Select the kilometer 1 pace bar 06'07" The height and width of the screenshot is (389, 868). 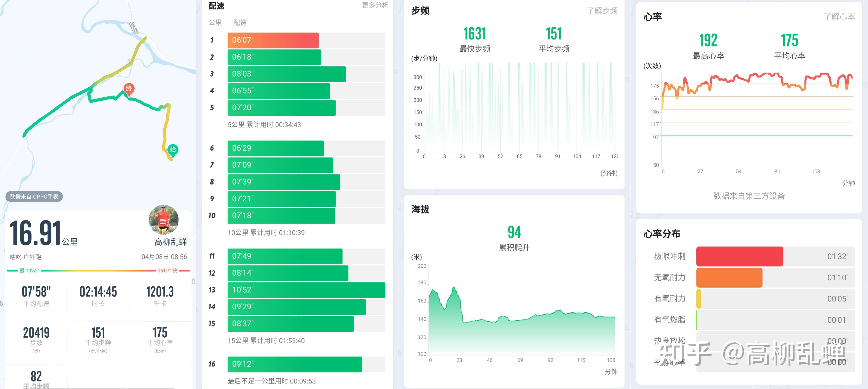coord(273,40)
